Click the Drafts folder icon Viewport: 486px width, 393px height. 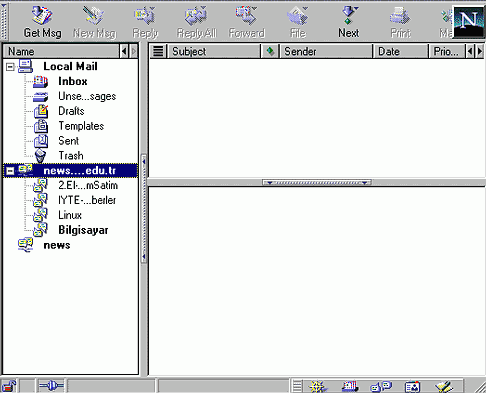pos(41,111)
